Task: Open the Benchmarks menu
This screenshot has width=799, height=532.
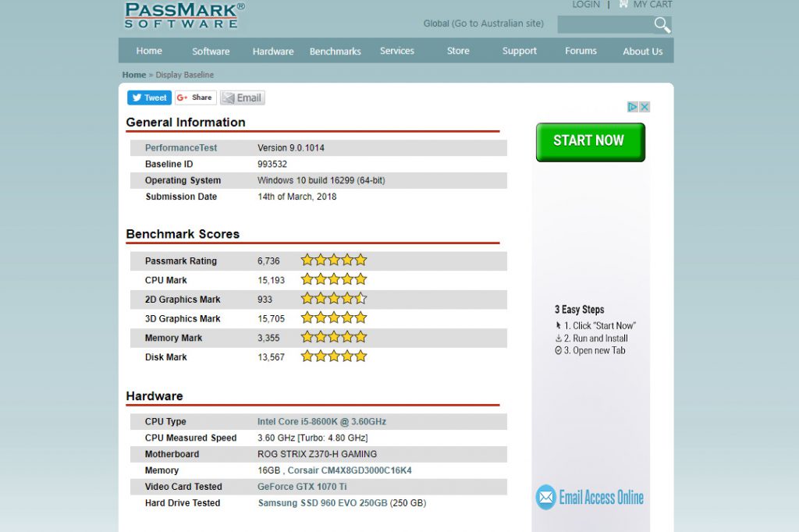Action: [x=336, y=51]
